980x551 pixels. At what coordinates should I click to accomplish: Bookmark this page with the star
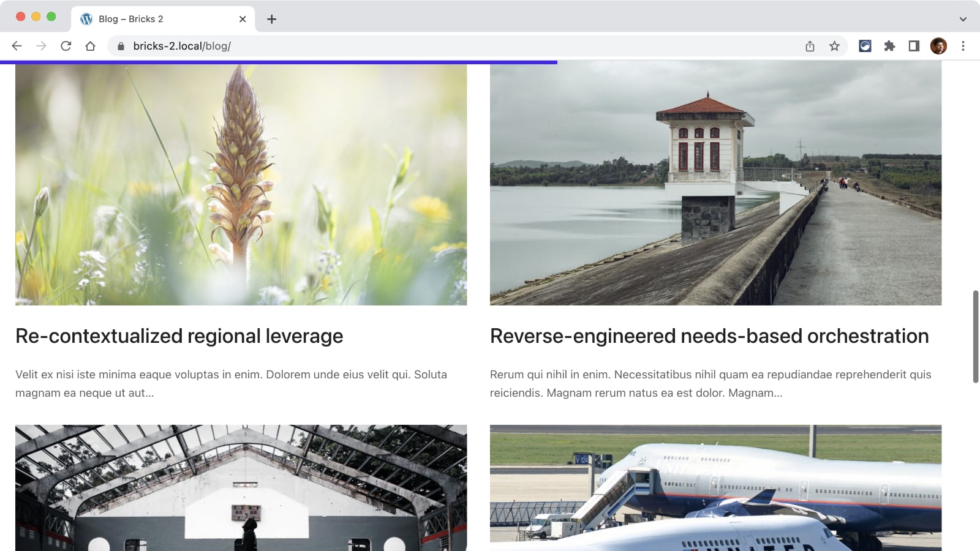[x=834, y=46]
